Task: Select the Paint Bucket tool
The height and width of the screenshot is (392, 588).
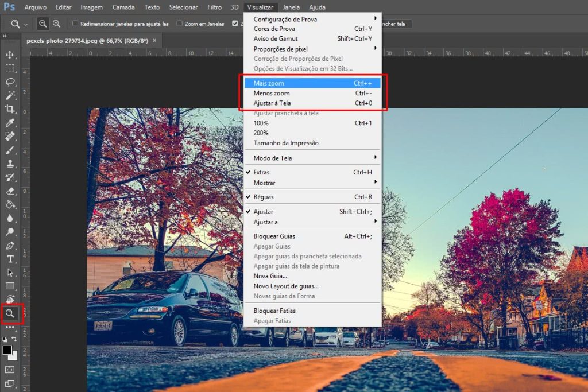Action: 10,205
